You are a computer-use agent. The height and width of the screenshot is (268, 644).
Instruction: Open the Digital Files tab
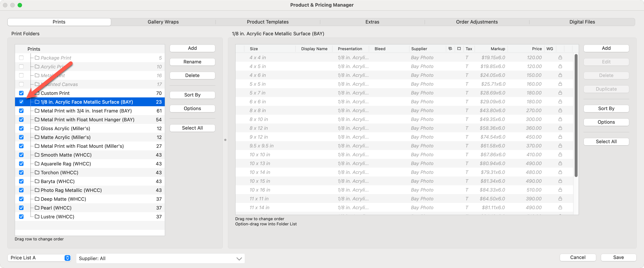582,22
